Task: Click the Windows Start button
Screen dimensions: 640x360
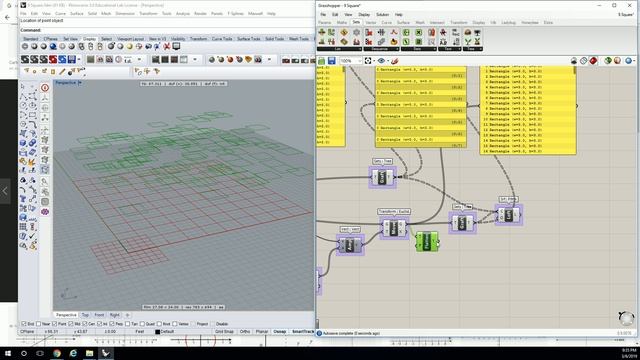Action: [x=8, y=353]
